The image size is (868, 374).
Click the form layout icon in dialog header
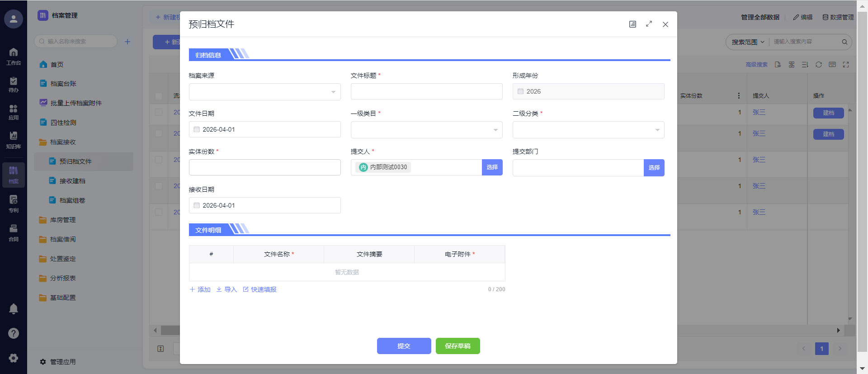click(632, 24)
